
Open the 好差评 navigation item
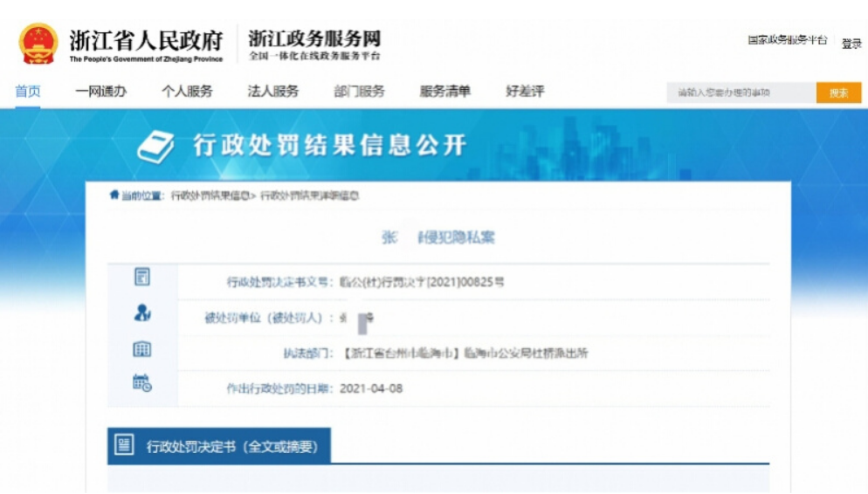(x=525, y=92)
